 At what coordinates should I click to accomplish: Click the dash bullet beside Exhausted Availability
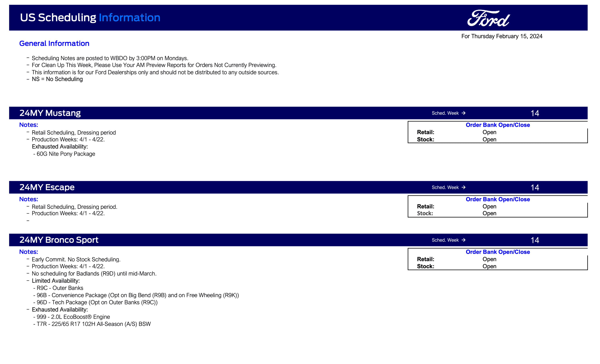28,309
